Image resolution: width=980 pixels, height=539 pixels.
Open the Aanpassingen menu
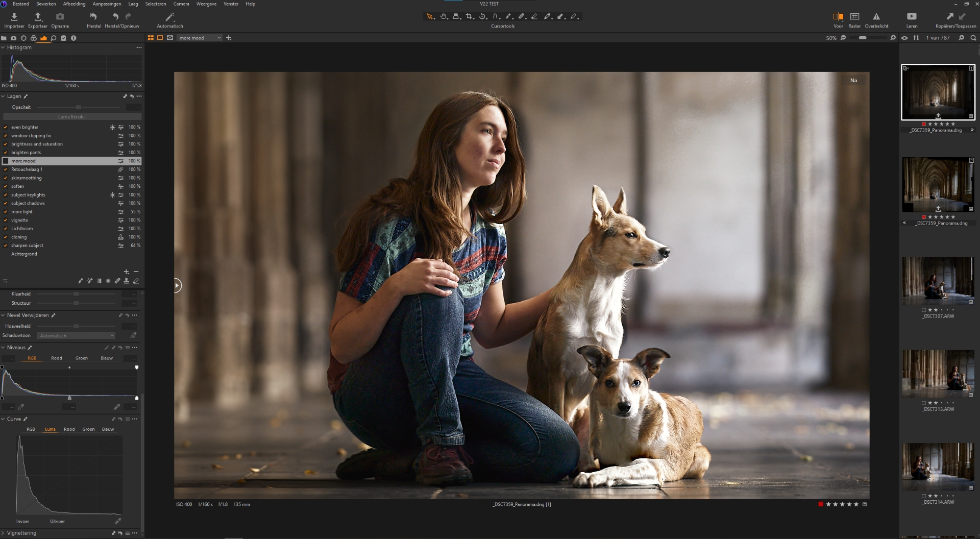tap(107, 4)
